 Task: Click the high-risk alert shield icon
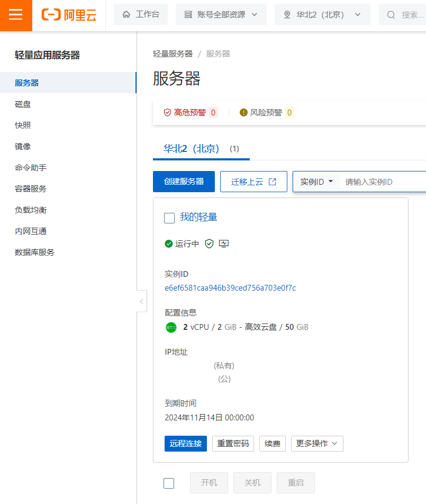[x=167, y=112]
